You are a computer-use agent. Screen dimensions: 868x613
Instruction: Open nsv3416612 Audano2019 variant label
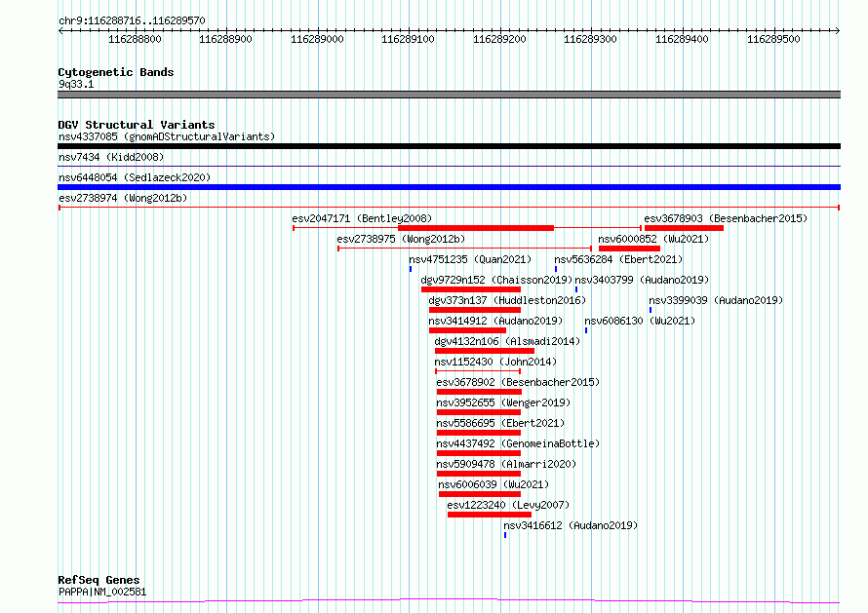point(571,525)
